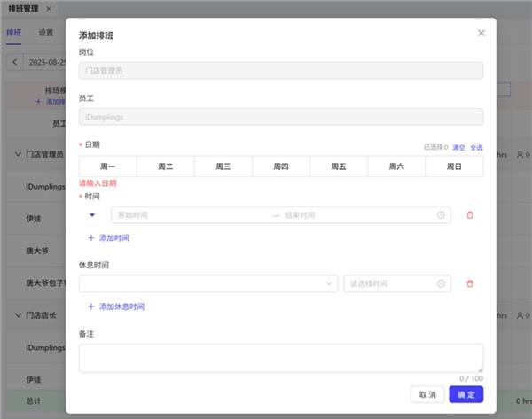
Task: Open the 休息时间 type dropdown
Action: tap(207, 283)
